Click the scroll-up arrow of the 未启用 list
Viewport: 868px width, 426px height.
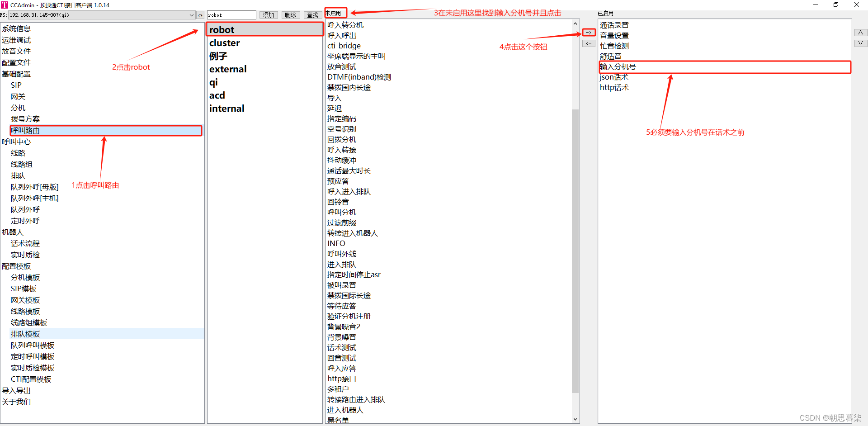[x=576, y=24]
